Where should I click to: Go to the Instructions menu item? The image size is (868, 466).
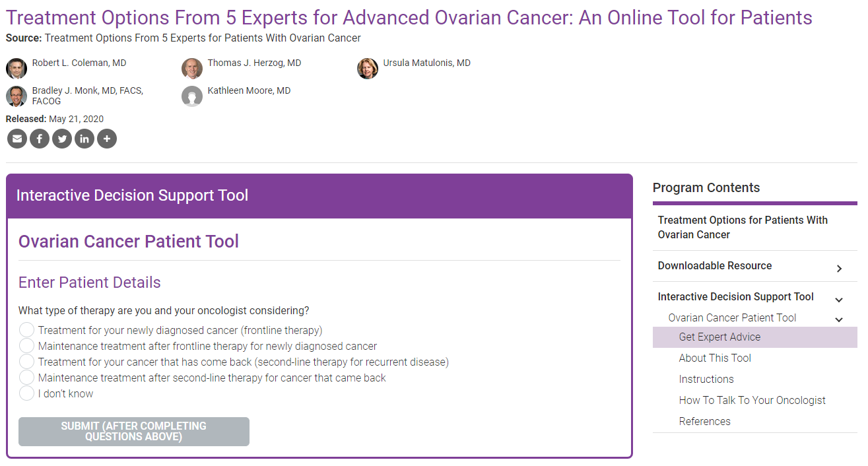[706, 379]
